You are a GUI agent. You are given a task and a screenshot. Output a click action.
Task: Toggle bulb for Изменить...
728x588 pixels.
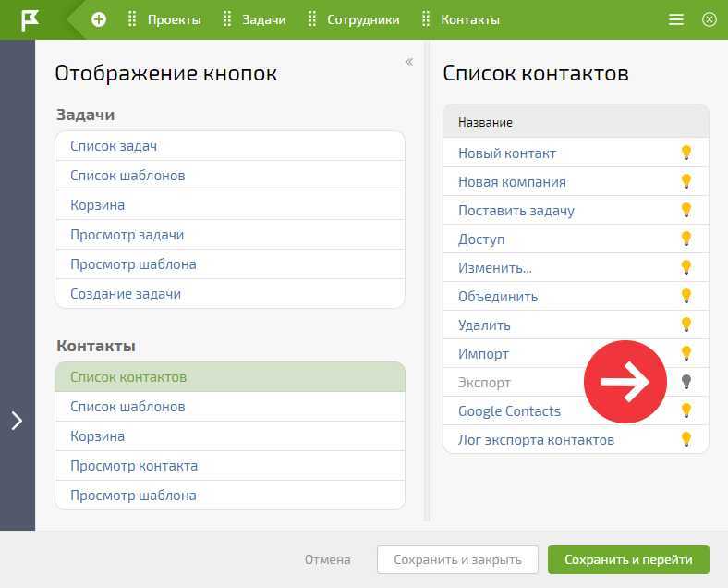(x=686, y=267)
